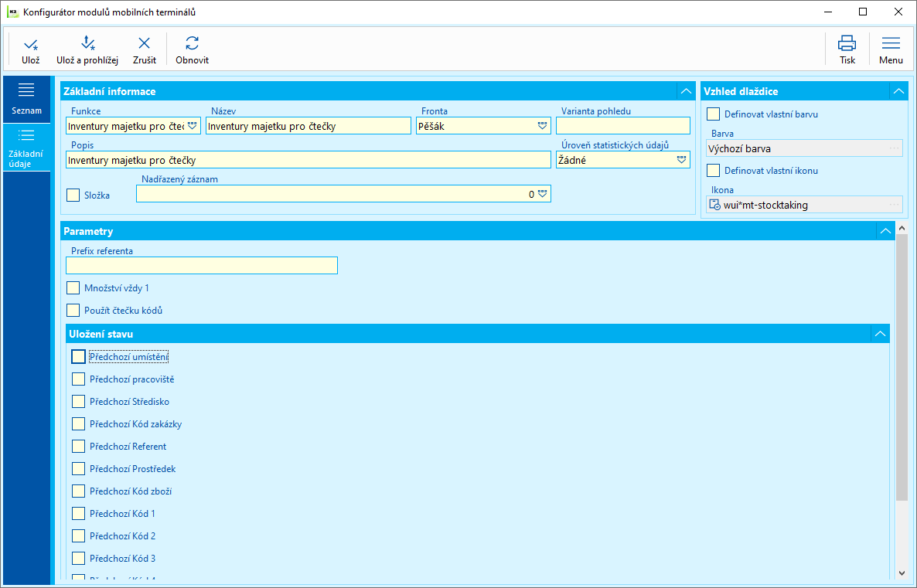917x588 pixels.
Task: Open the Seznam sidebar icon
Action: pyautogui.click(x=26, y=90)
